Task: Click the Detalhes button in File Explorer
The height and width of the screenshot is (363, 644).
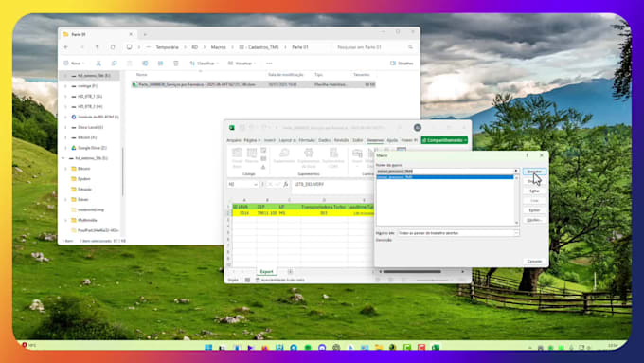Action: (x=402, y=64)
